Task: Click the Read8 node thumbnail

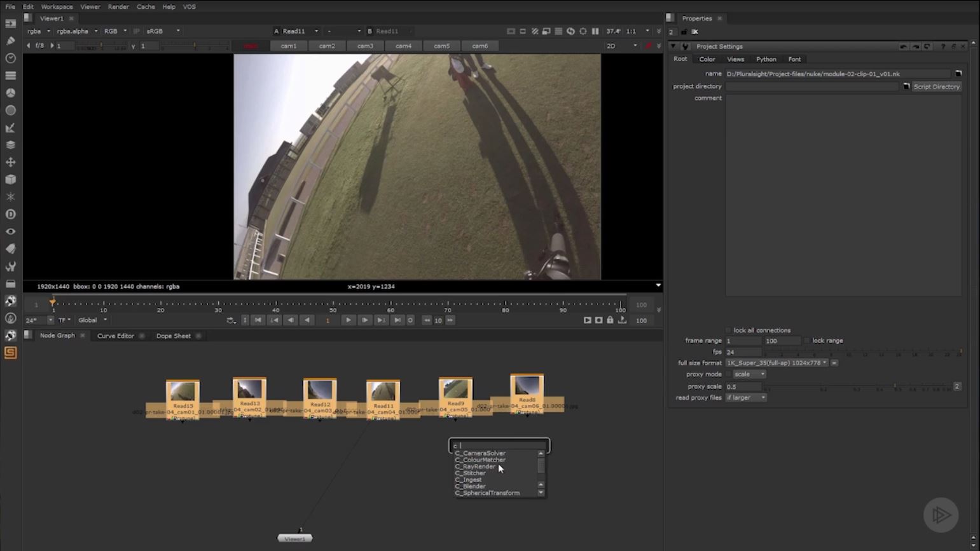Action: click(x=527, y=385)
